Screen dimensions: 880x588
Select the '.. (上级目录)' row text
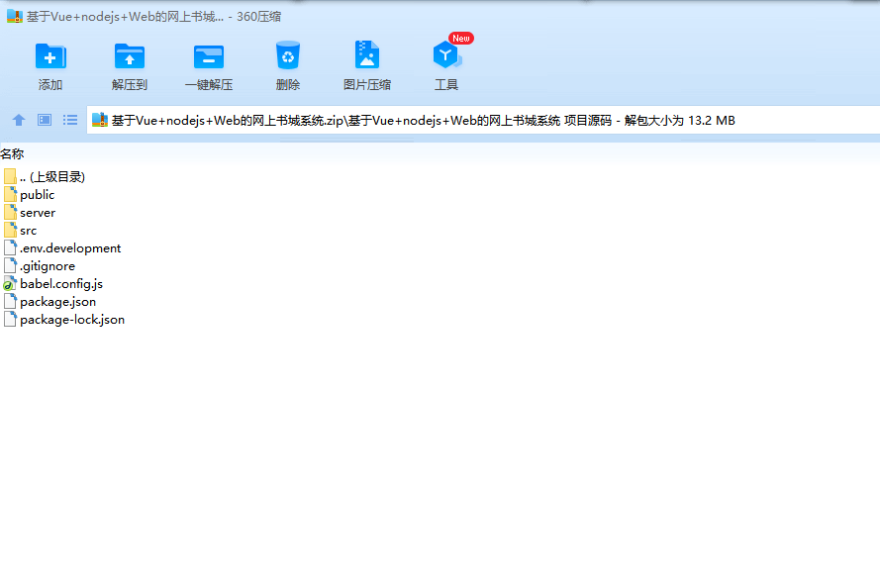[x=52, y=177]
